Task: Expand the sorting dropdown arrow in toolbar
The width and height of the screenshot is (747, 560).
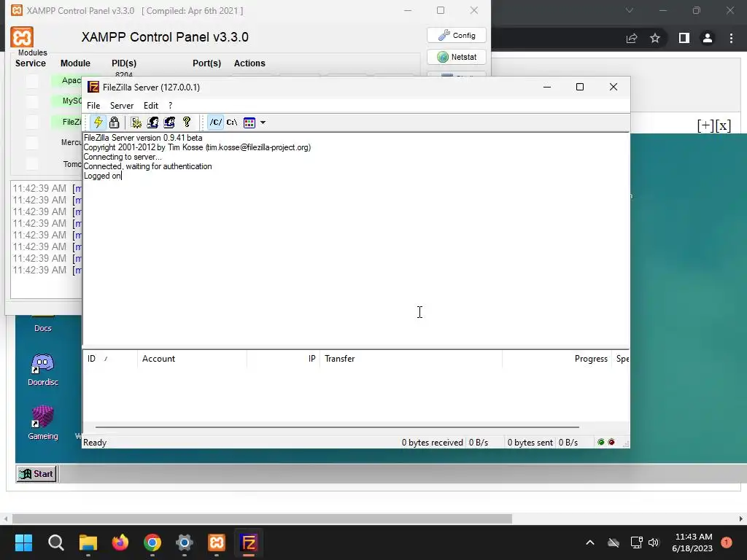Action: coord(263,122)
